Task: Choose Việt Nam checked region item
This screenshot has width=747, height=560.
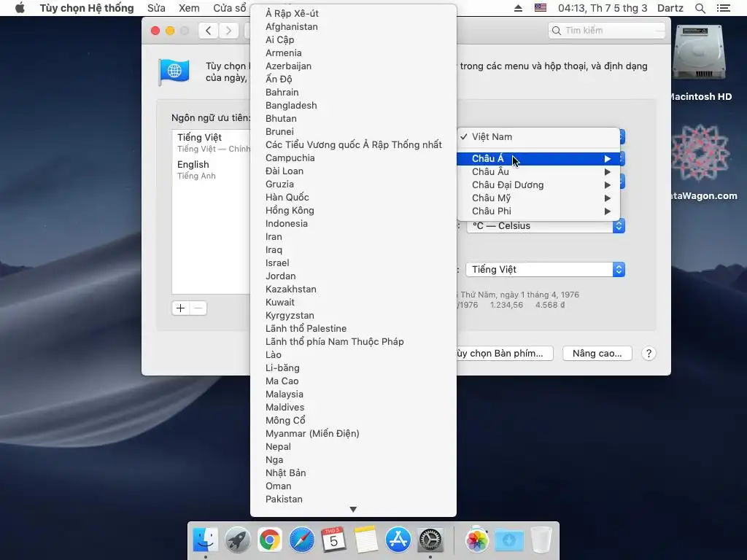Action: (538, 136)
